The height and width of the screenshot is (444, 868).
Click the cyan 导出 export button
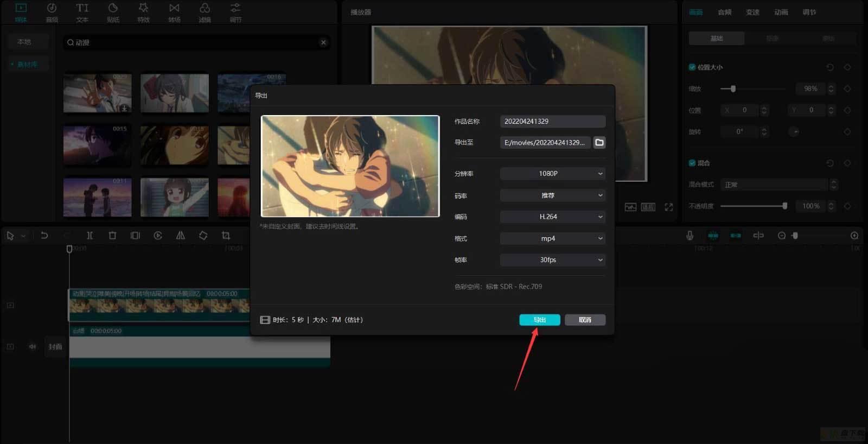(540, 320)
